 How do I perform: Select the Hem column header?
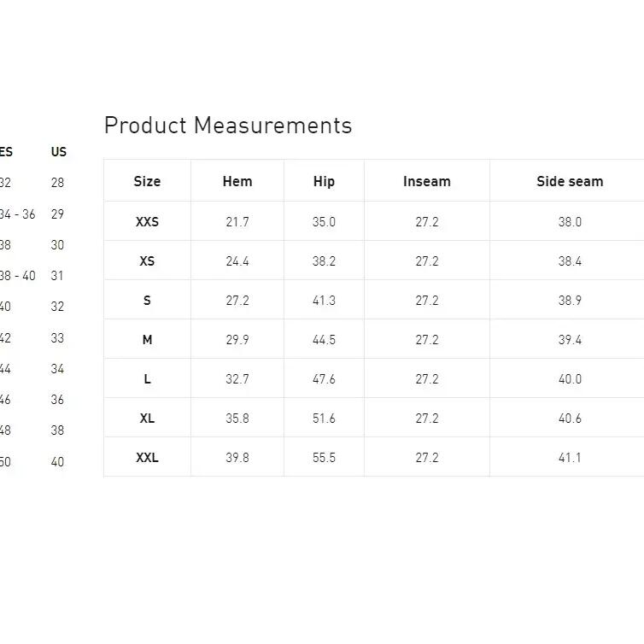click(237, 181)
